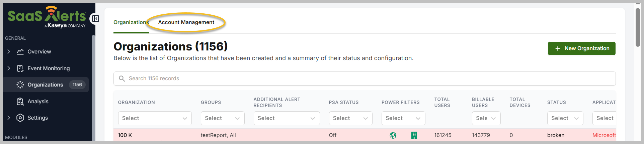Click the Overview chart icon
Image resolution: width=644 pixels, height=144 pixels.
(20, 52)
